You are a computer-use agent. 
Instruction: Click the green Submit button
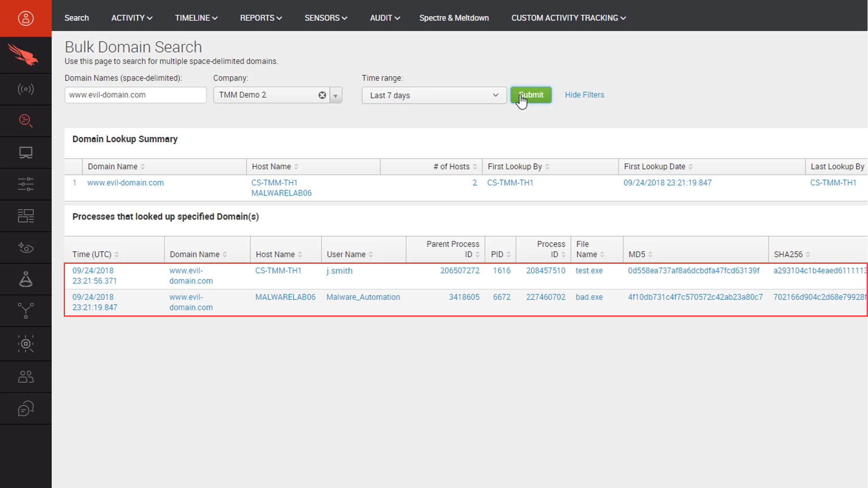(531, 95)
